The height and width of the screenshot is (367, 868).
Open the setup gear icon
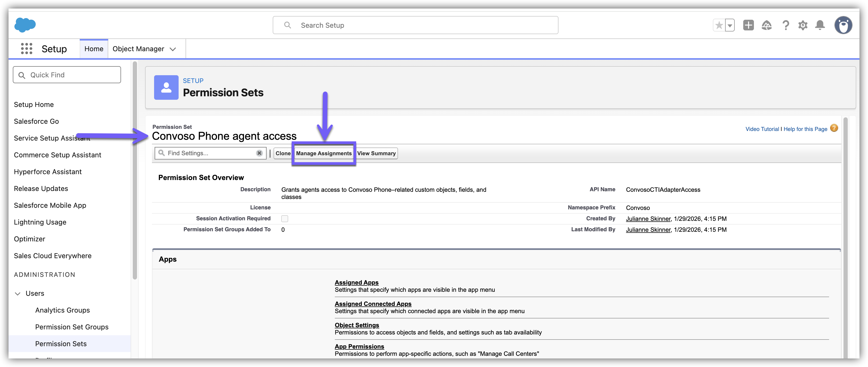click(x=803, y=25)
